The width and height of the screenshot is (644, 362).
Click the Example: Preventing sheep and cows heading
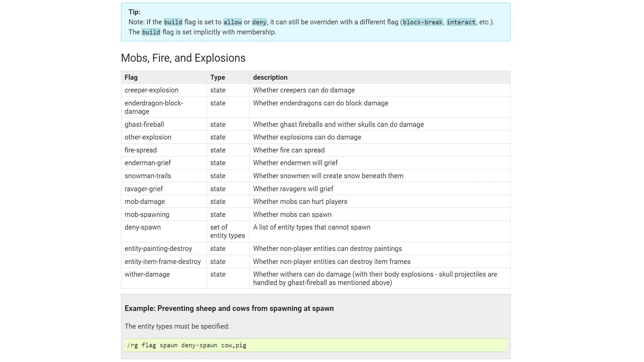(229, 309)
